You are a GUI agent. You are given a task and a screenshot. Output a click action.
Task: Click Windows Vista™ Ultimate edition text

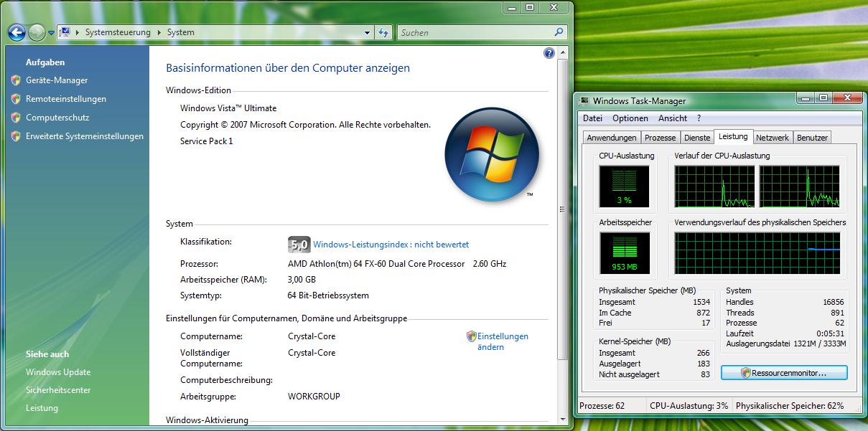(x=228, y=108)
